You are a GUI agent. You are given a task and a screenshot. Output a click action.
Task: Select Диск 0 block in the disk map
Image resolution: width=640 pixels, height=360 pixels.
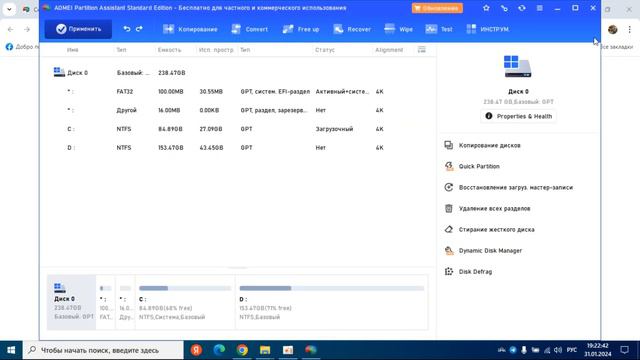click(x=71, y=302)
